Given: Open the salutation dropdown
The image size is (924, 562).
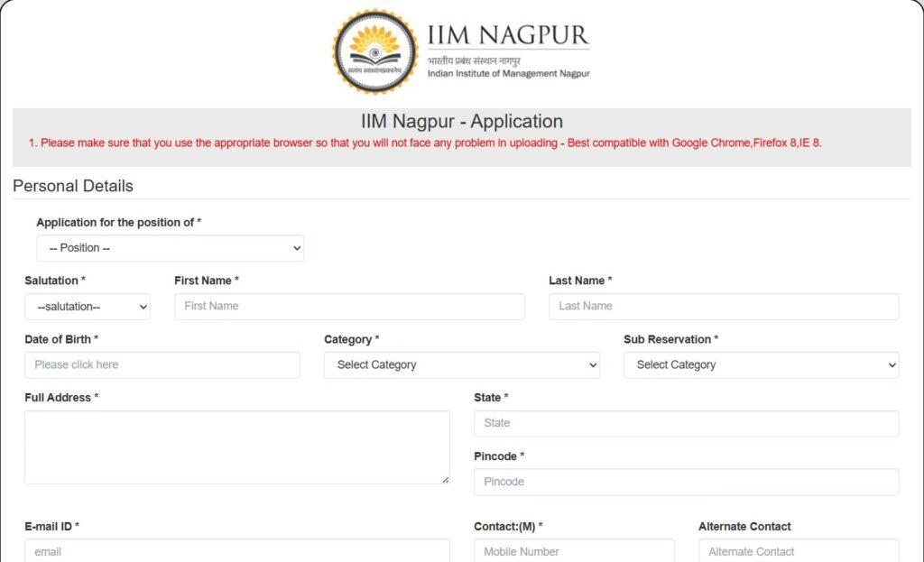Looking at the screenshot, I should pos(88,307).
